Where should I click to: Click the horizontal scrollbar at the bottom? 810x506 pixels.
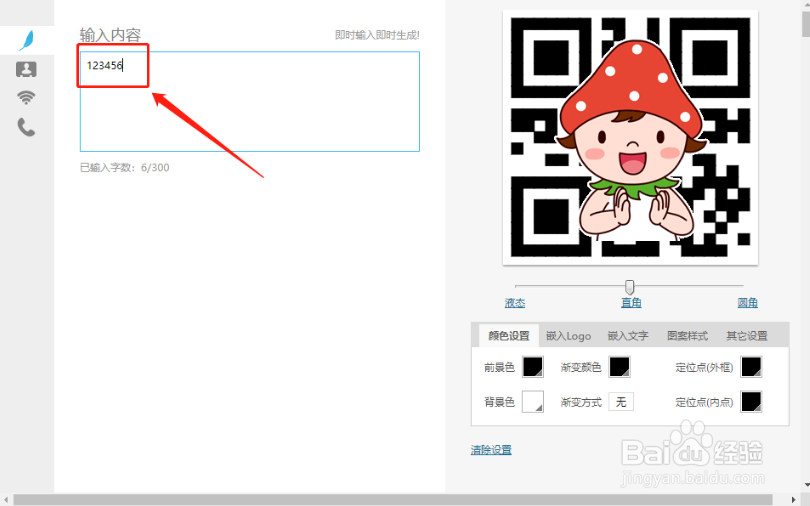393,500
